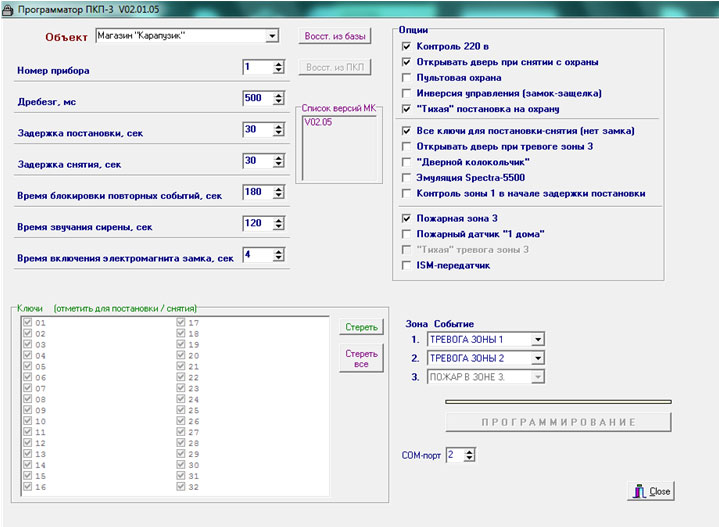Viewport: 719px width, 527px height.
Task: Use the Время звучания сирены spinner
Action: [x=278, y=224]
